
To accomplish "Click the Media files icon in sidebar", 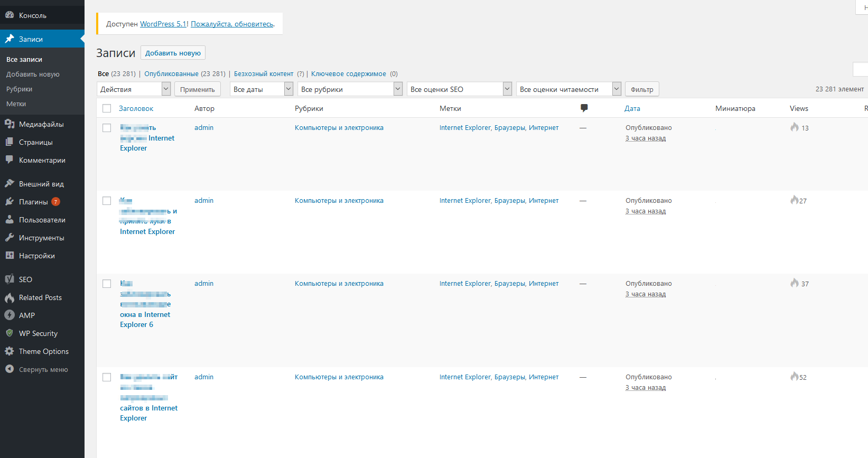I will pos(10,124).
